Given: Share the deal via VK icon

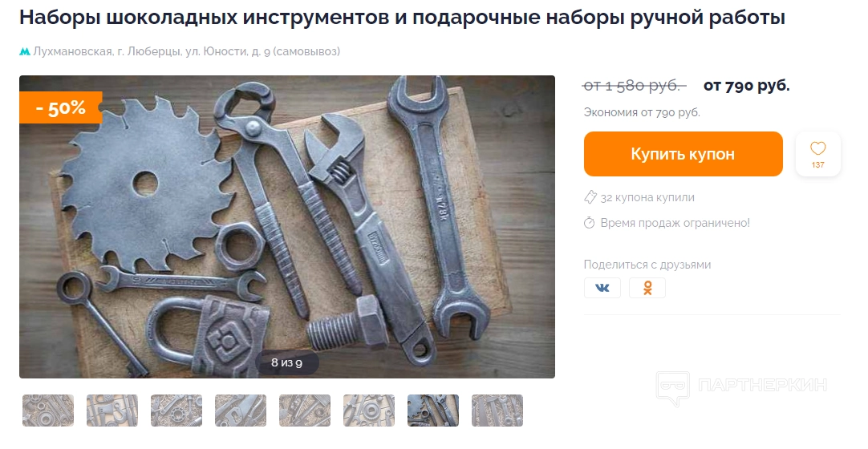Looking at the screenshot, I should pyautogui.click(x=602, y=288).
